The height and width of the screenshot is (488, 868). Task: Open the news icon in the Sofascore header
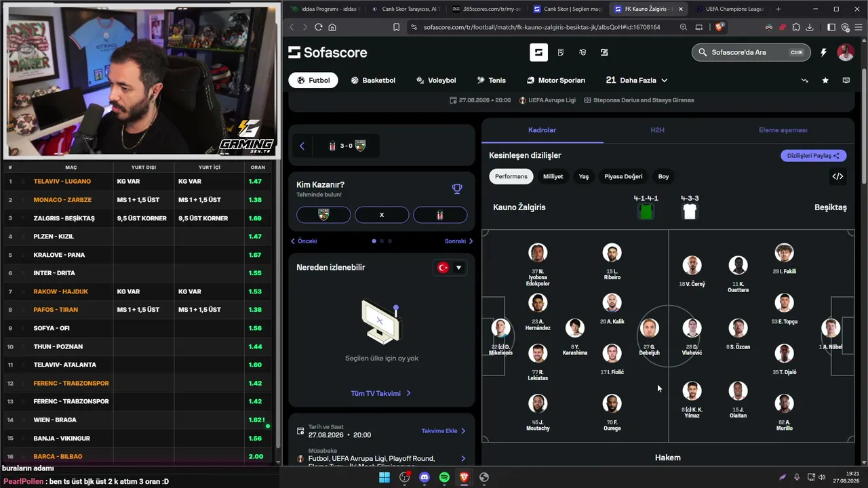pos(561,52)
